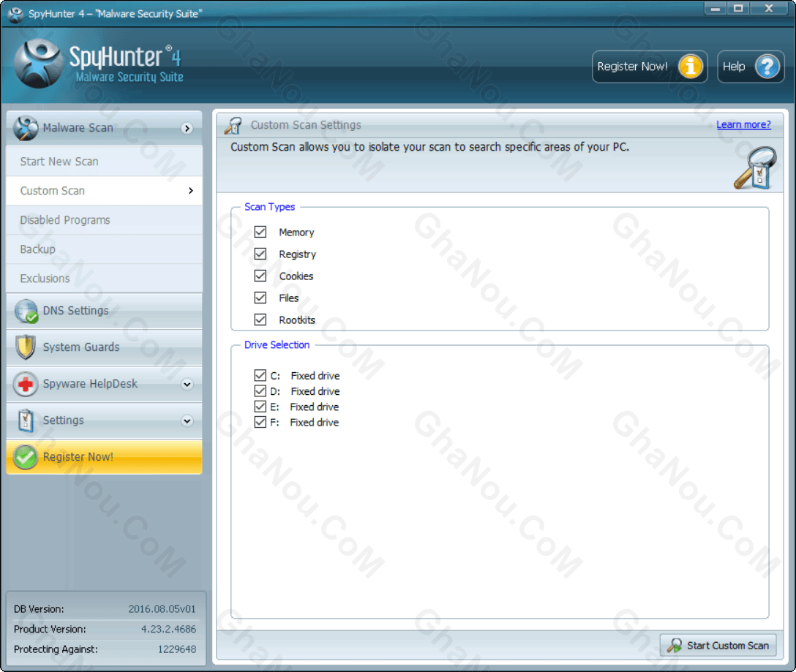Select Custom Scan in the sidebar
The width and height of the screenshot is (796, 672).
tap(104, 191)
